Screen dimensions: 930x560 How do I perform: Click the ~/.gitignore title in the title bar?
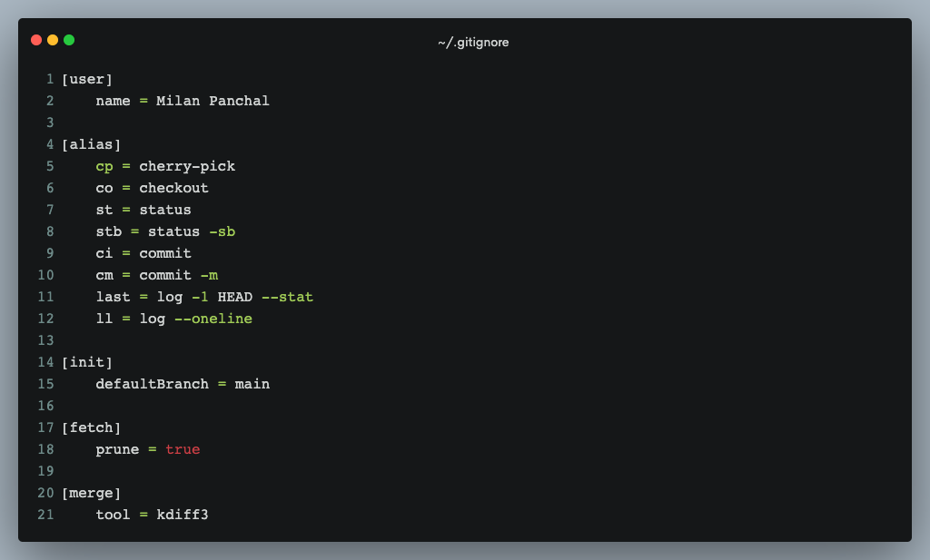(473, 42)
